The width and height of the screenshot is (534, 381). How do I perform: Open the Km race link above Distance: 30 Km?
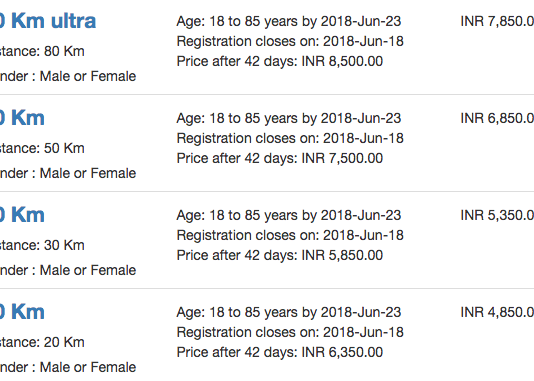22,215
